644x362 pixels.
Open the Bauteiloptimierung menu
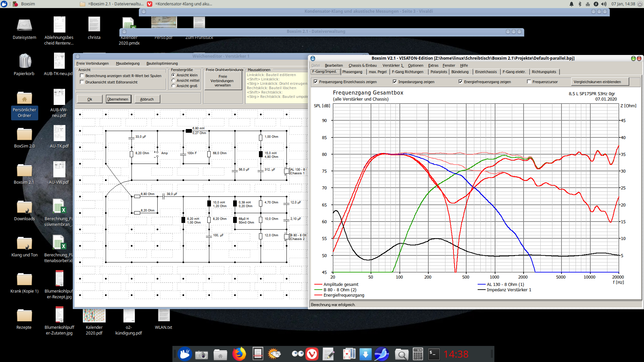tap(162, 63)
